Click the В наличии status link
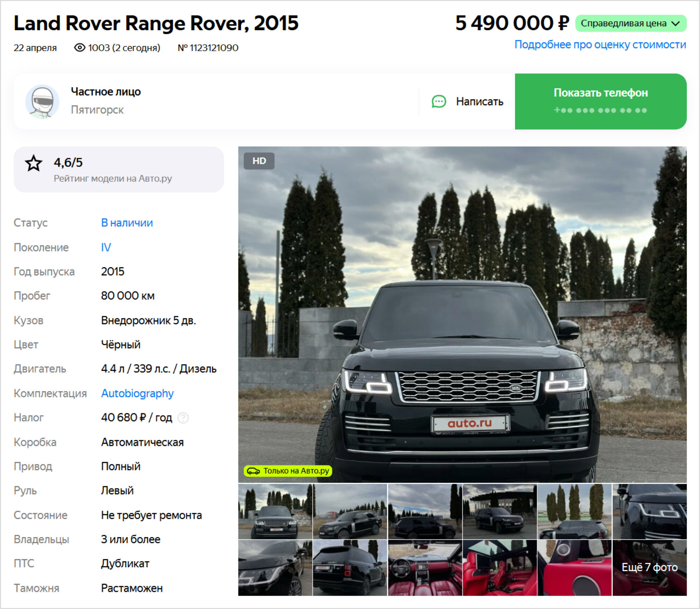 click(127, 223)
